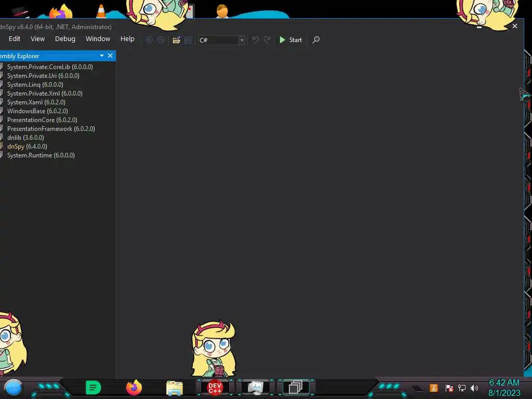The height and width of the screenshot is (399, 532).
Task: Select System.Xaml (6.0.2.0) assembly
Action: point(36,102)
